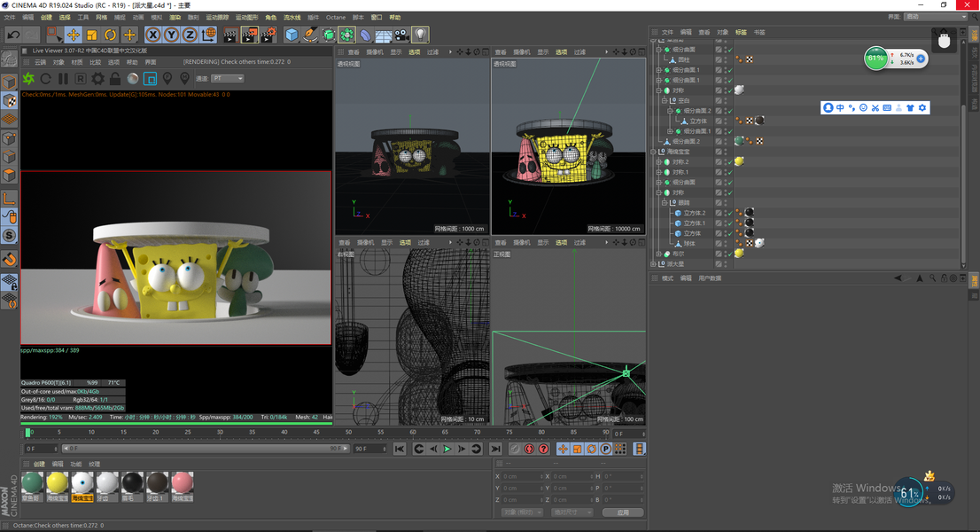Add a Cube primitive from toolbar

pos(292,35)
